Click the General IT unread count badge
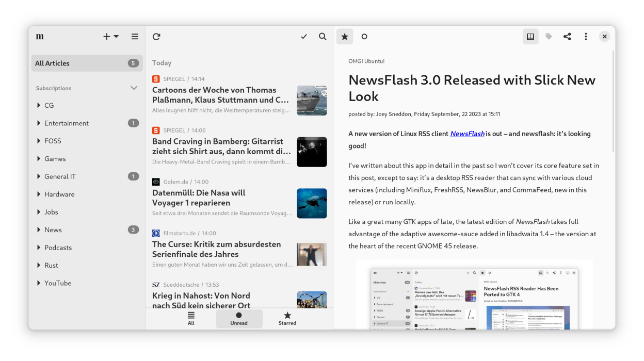 pos(134,176)
